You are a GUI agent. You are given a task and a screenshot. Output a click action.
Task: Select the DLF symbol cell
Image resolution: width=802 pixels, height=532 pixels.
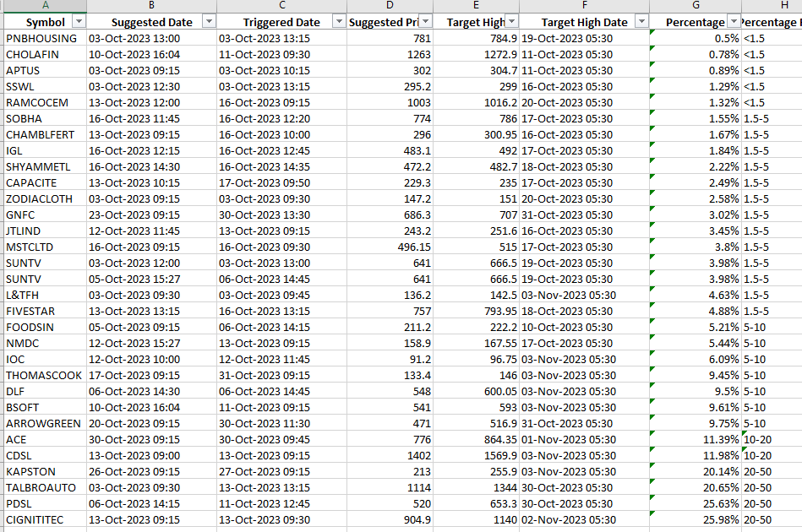tap(42, 392)
